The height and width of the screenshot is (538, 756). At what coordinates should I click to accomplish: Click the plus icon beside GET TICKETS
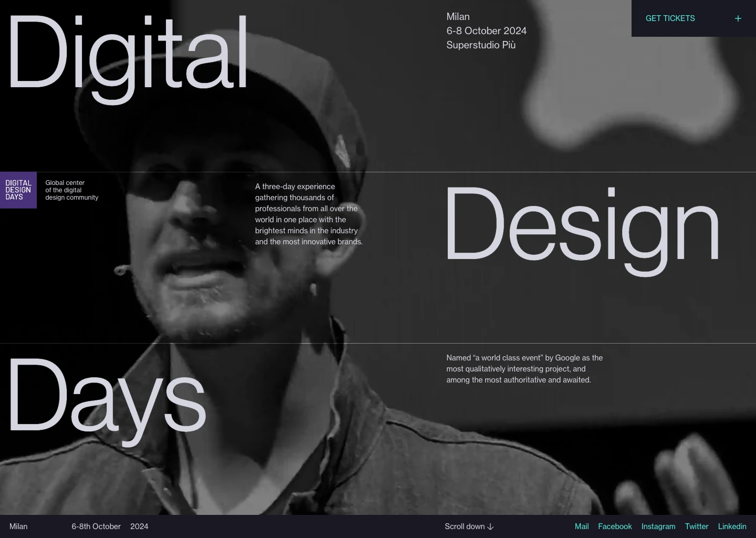pos(738,18)
